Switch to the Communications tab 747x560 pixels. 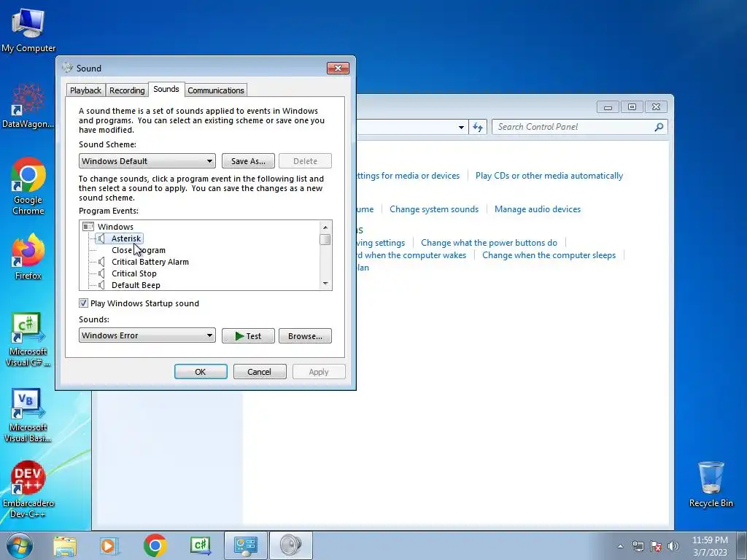click(x=216, y=90)
